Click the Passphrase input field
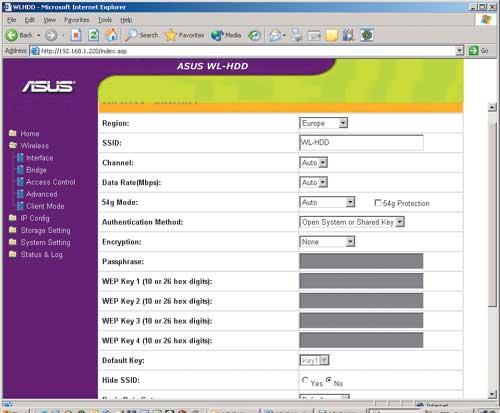The width and height of the screenshot is (500, 413). 361,261
